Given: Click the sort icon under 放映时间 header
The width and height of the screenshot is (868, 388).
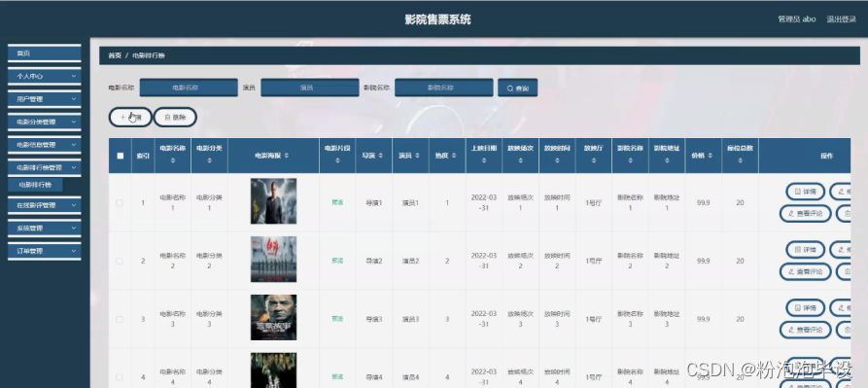Looking at the screenshot, I should [557, 160].
